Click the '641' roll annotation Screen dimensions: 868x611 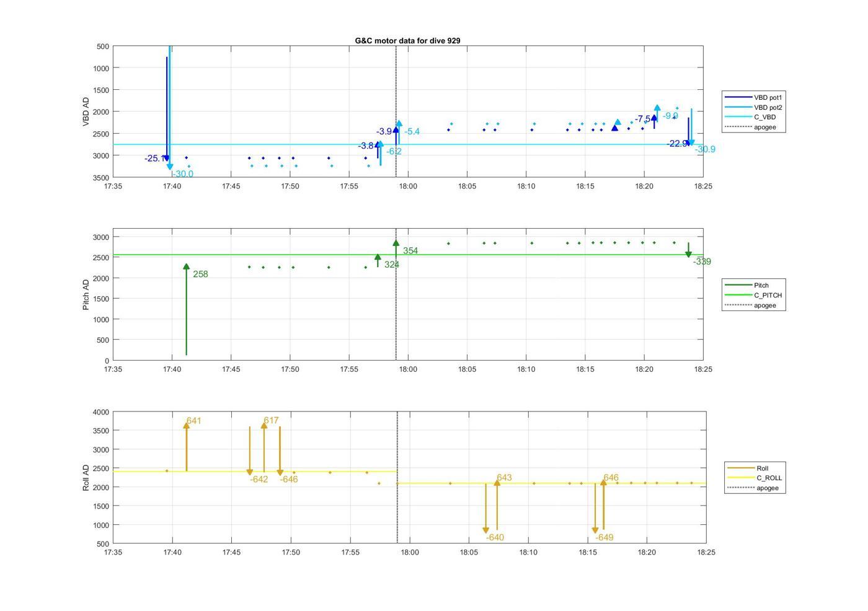coord(193,421)
